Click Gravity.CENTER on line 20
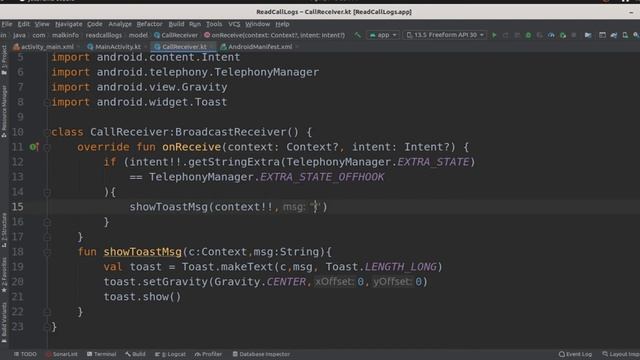 tap(260, 282)
